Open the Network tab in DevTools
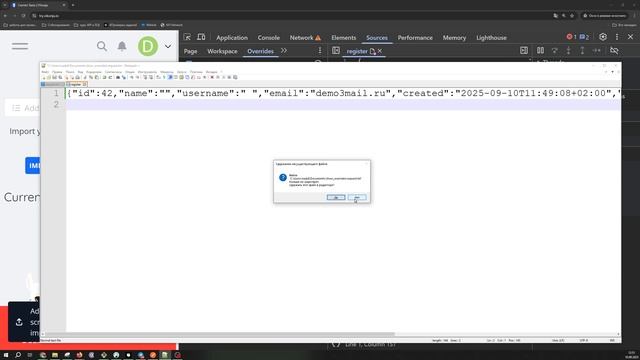 tap(302, 38)
